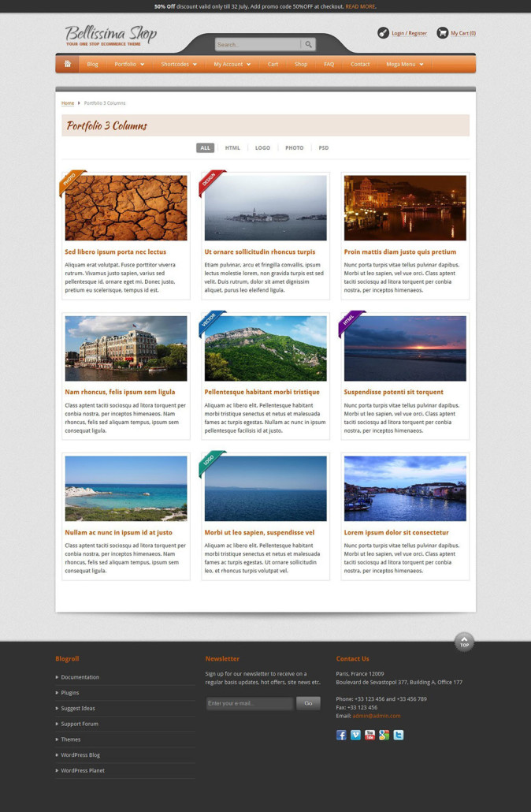This screenshot has width=531, height=812.
Task: Select the PHOTO portfolio filter
Action: pyautogui.click(x=295, y=148)
